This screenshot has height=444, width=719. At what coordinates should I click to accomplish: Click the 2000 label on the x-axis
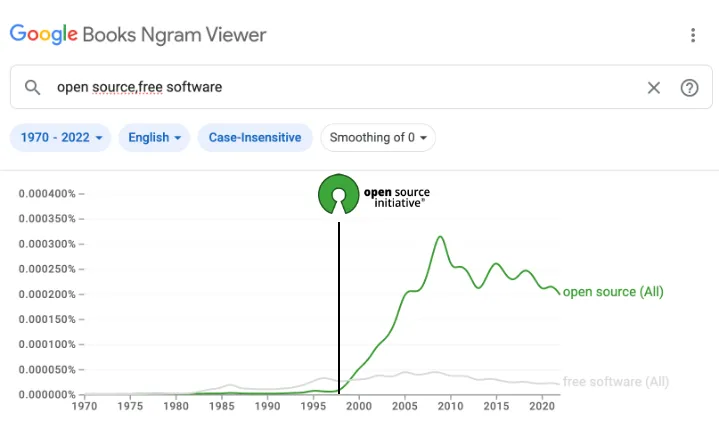pyautogui.click(x=359, y=407)
